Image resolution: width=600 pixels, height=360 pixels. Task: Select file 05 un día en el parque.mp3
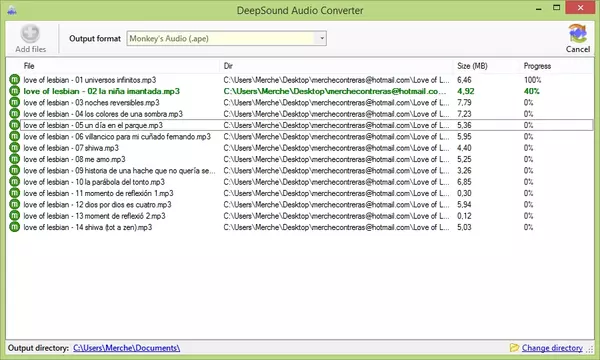click(x=93, y=125)
